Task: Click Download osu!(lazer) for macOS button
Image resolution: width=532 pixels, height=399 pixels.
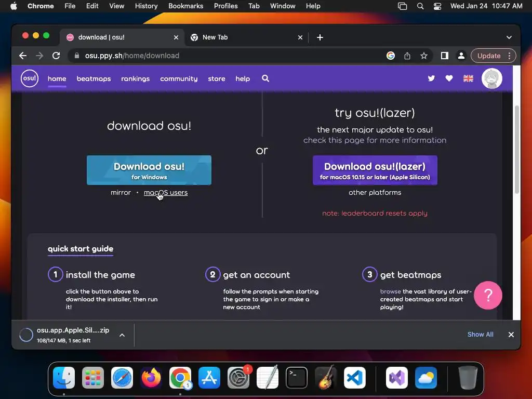Action: (x=375, y=170)
